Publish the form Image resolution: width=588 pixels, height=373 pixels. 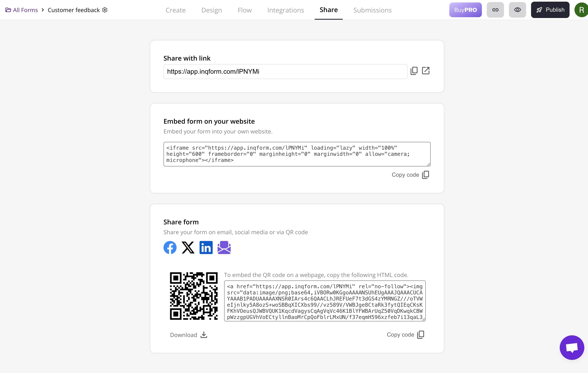coord(550,10)
